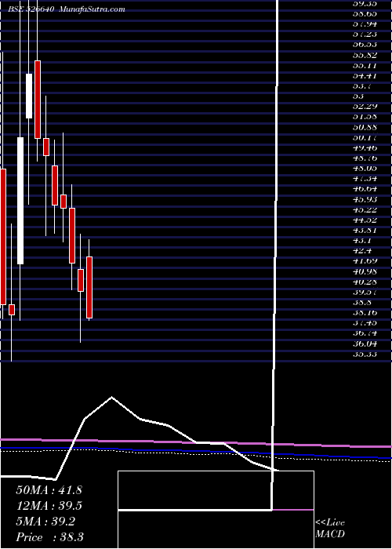Click the 45.93 price axis label

365,199
